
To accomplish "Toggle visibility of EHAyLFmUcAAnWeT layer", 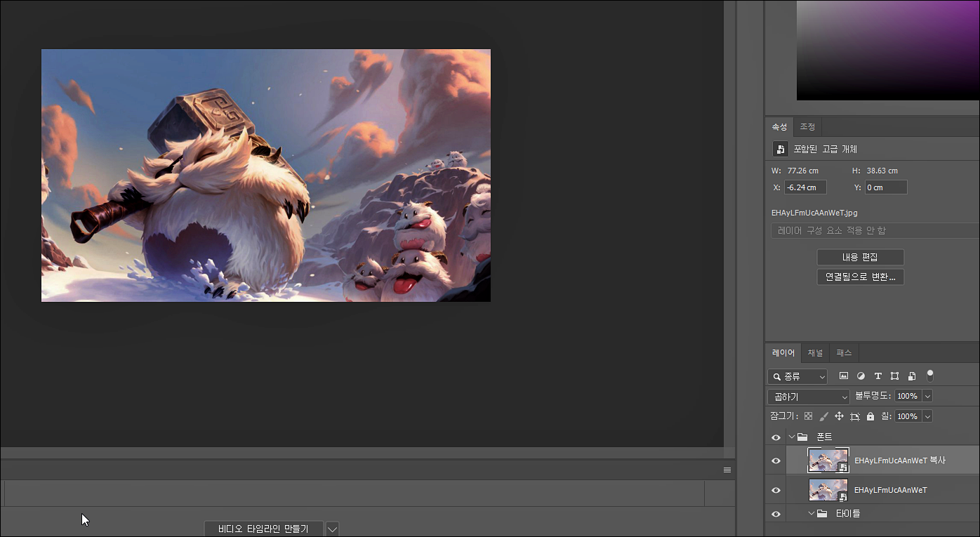I will [776, 490].
